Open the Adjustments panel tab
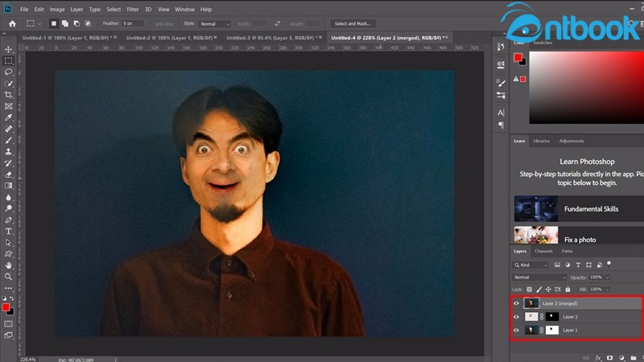The height and width of the screenshot is (362, 644). pos(572,141)
